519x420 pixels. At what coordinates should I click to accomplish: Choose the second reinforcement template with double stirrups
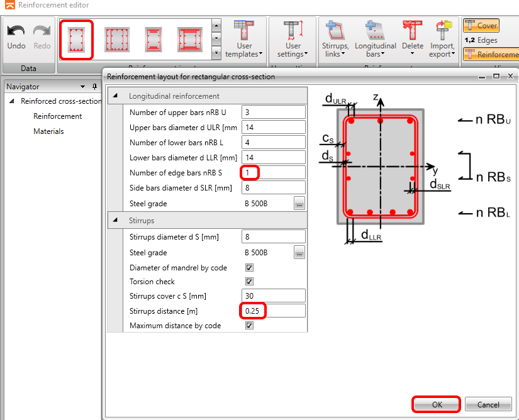(x=116, y=39)
